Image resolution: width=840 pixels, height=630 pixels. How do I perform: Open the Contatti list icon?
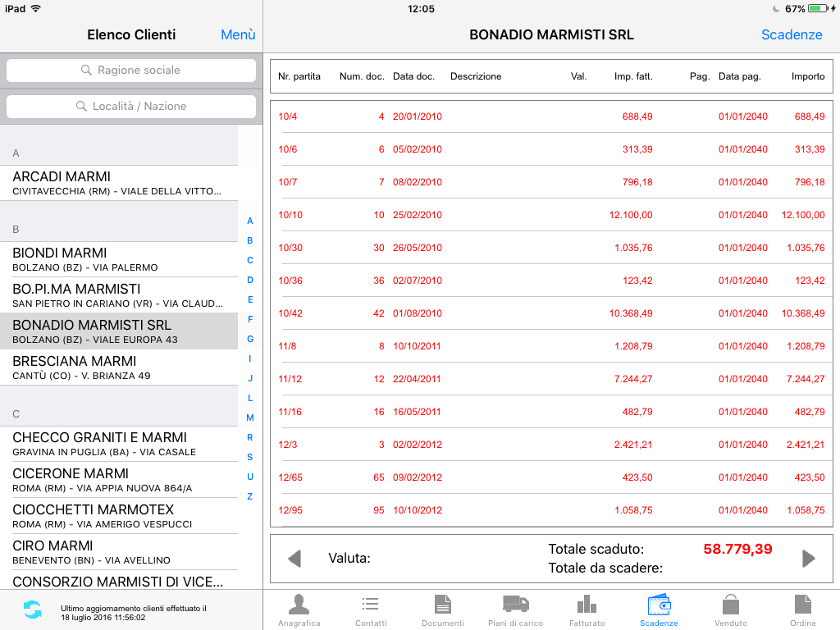pyautogui.click(x=370, y=605)
